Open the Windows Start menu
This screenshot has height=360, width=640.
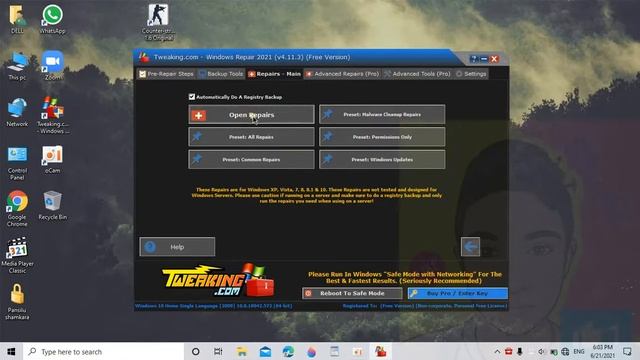click(x=11, y=351)
